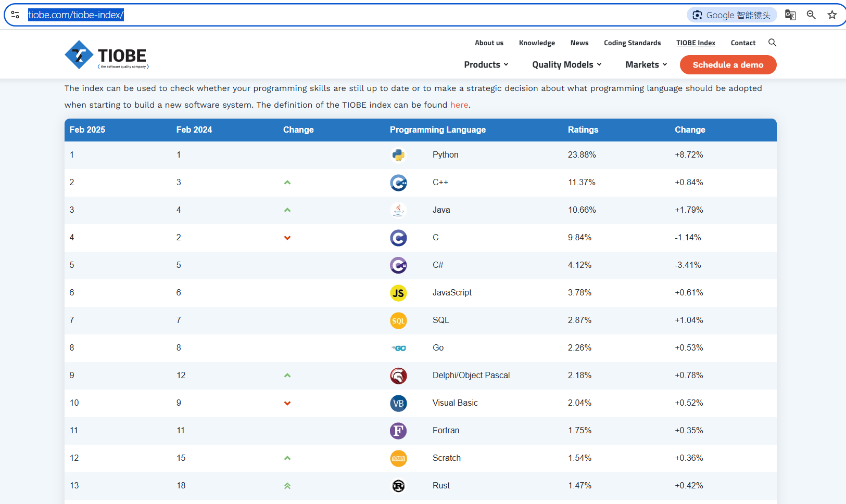This screenshot has height=504, width=846.
Task: Click the Delphi/Object Pascal logo icon
Action: pyautogui.click(x=398, y=376)
